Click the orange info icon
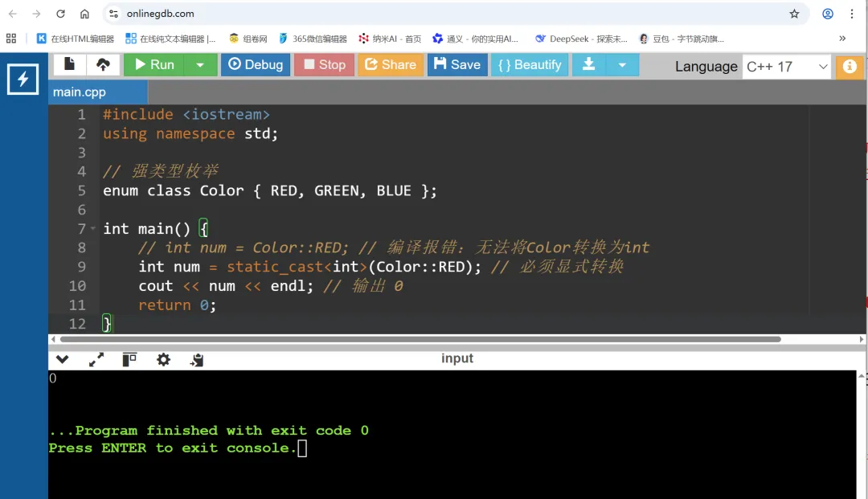The width and height of the screenshot is (868, 499). [x=850, y=67]
